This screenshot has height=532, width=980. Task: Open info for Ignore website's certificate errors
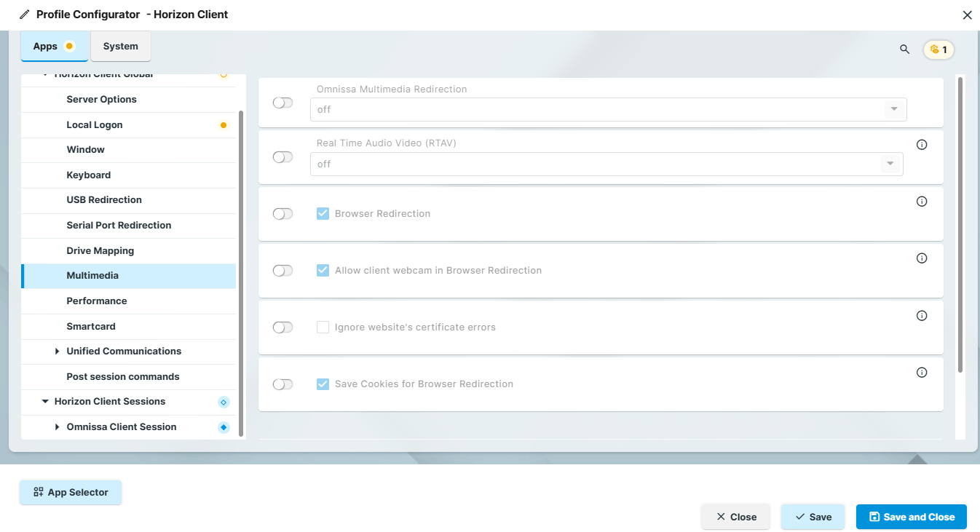(x=922, y=315)
